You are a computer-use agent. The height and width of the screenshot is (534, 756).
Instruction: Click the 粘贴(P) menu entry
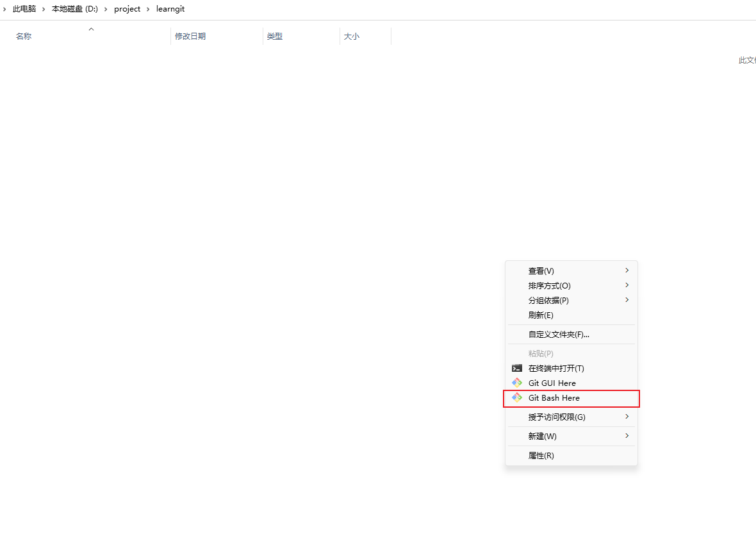click(x=541, y=354)
